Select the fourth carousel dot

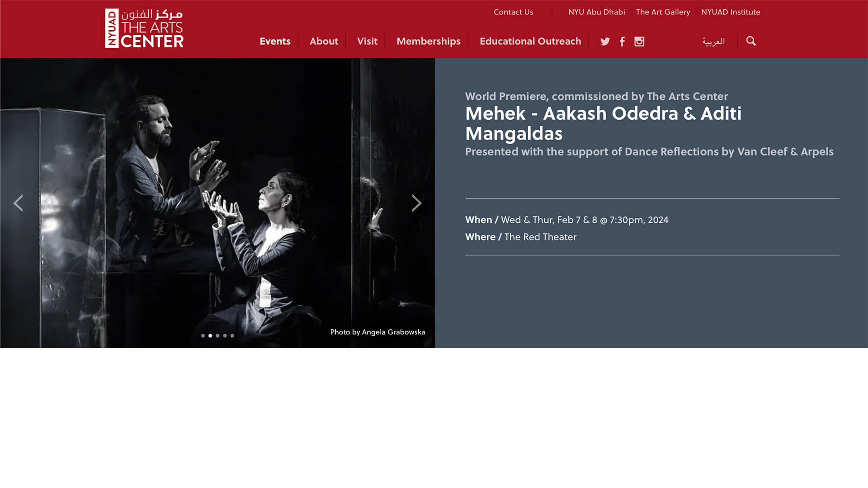[x=225, y=336]
